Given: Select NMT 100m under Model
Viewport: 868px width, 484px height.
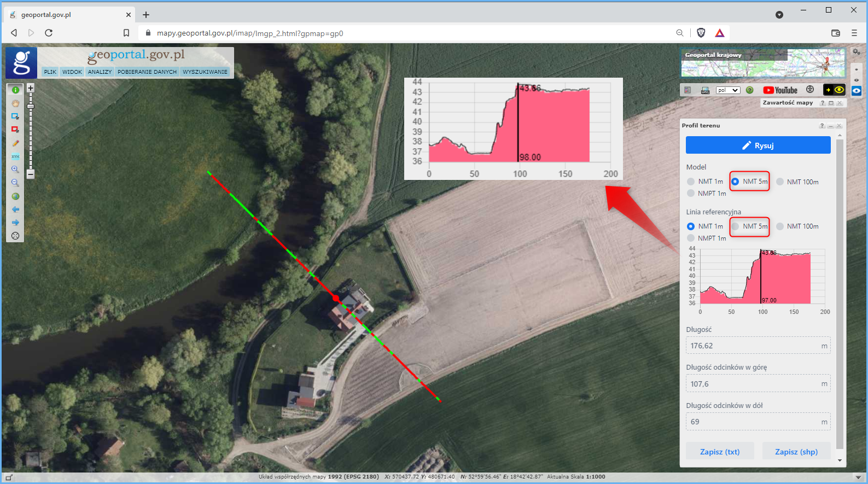Looking at the screenshot, I should click(x=780, y=182).
